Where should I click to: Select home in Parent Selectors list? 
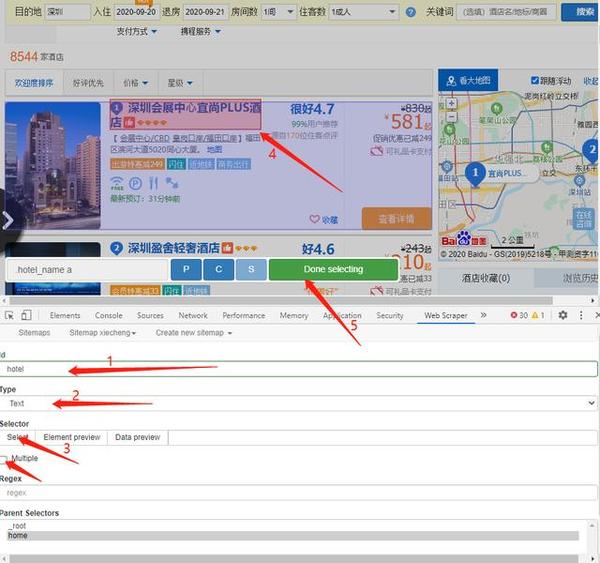point(293,535)
